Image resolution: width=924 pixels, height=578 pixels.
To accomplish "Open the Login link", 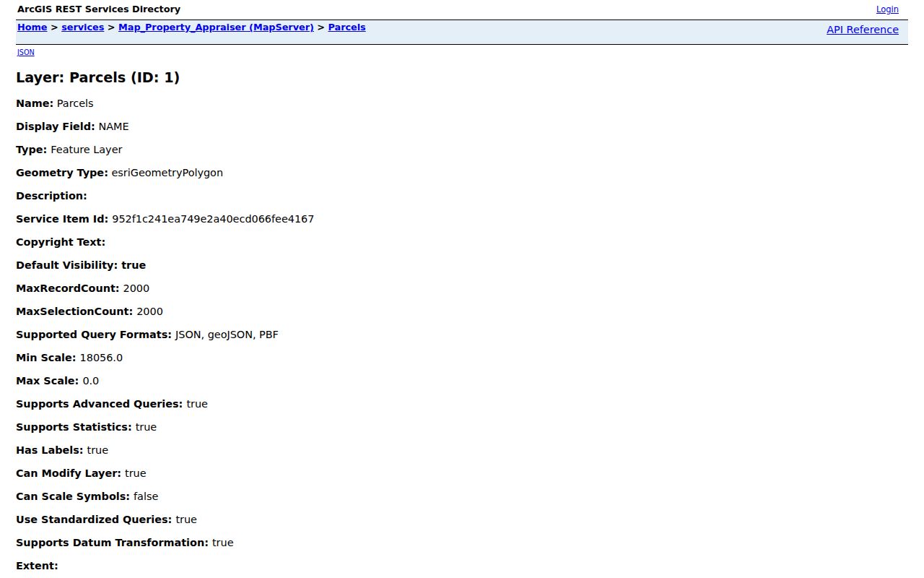I will point(887,9).
